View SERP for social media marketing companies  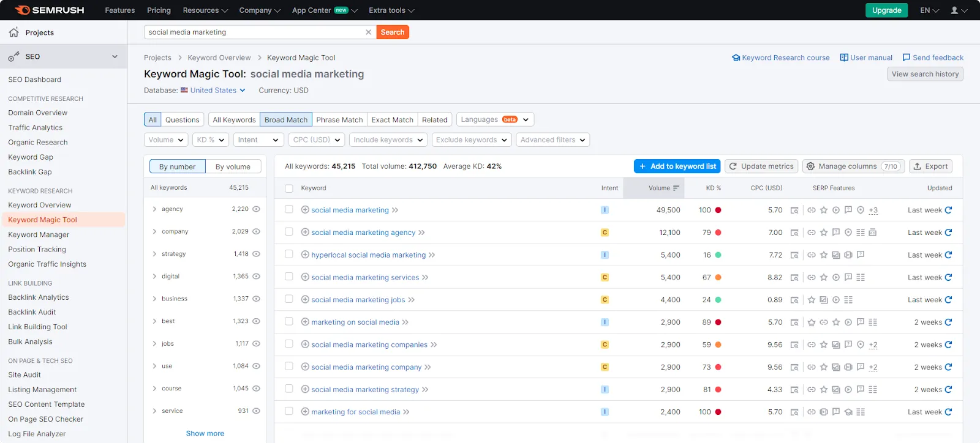tap(794, 344)
